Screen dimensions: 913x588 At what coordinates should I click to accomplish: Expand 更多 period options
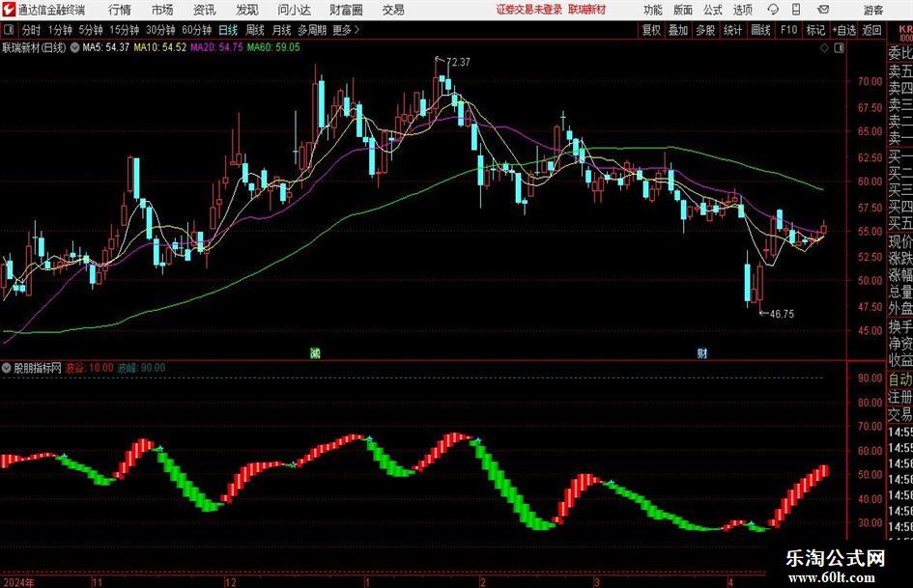point(346,30)
